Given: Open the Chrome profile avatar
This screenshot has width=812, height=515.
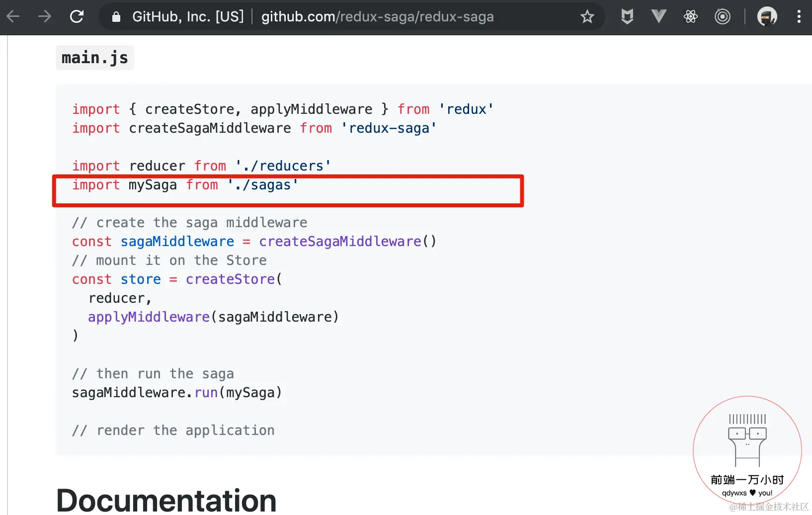Looking at the screenshot, I should pos(767,16).
